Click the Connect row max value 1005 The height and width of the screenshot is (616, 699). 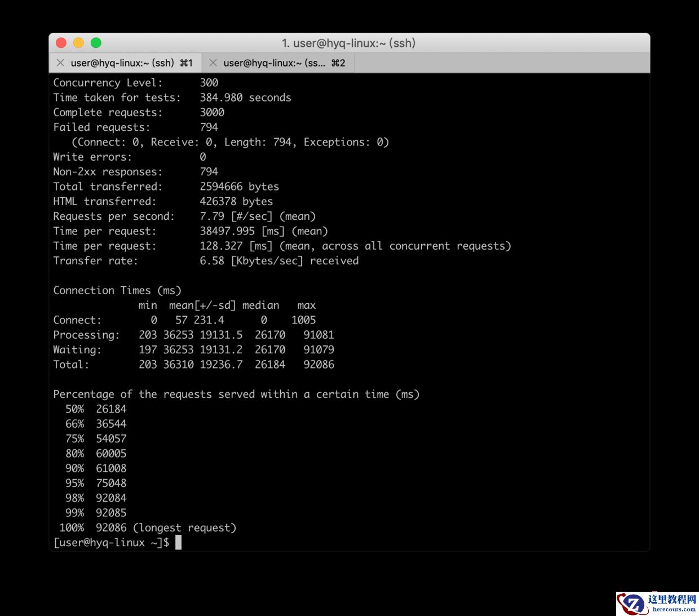click(x=304, y=320)
